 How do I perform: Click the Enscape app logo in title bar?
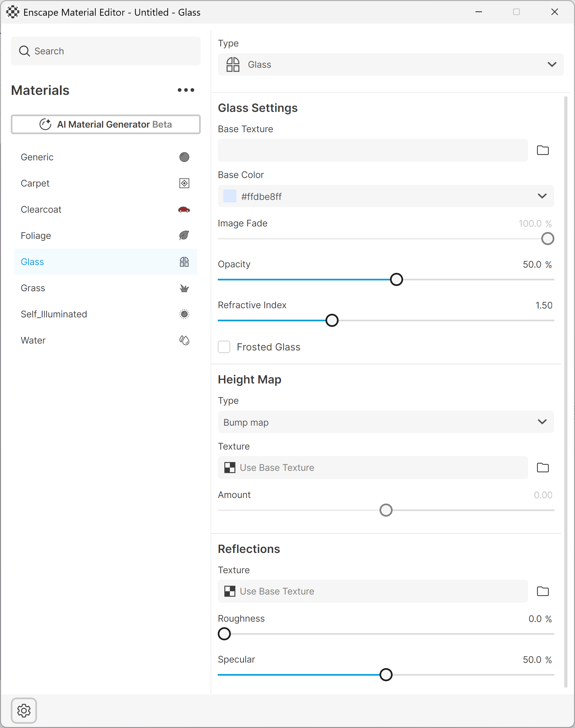(13, 12)
